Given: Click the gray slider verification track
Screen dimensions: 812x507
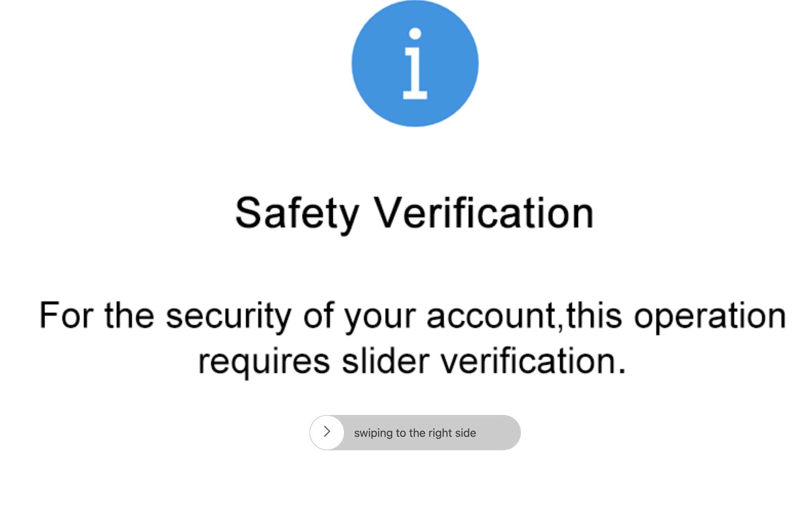Looking at the screenshot, I should click(415, 432).
